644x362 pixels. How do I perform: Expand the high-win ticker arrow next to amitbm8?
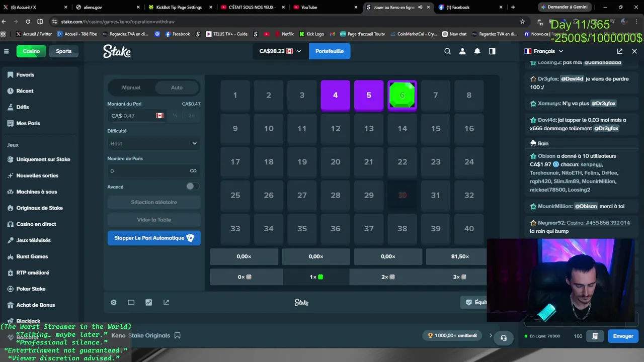[x=491, y=335]
